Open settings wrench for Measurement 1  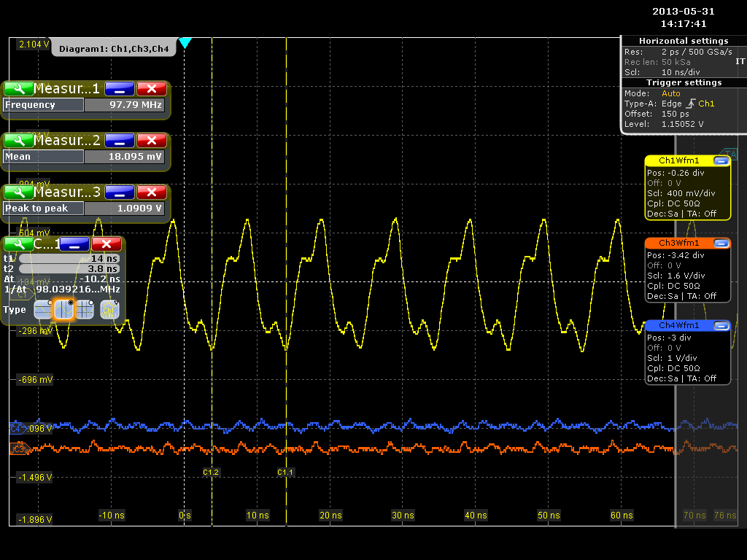coord(18,89)
